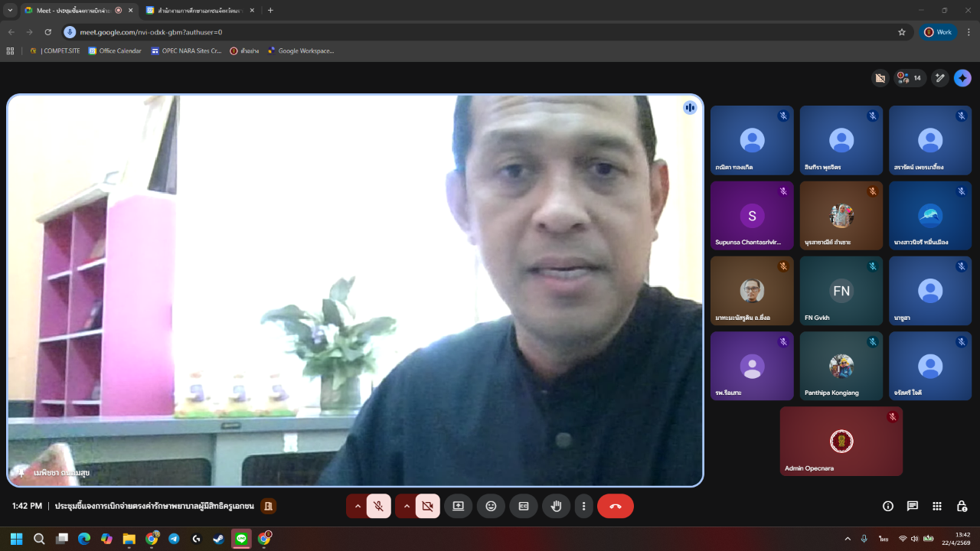Select the Admin Opecnara participant tile

pos(841,442)
